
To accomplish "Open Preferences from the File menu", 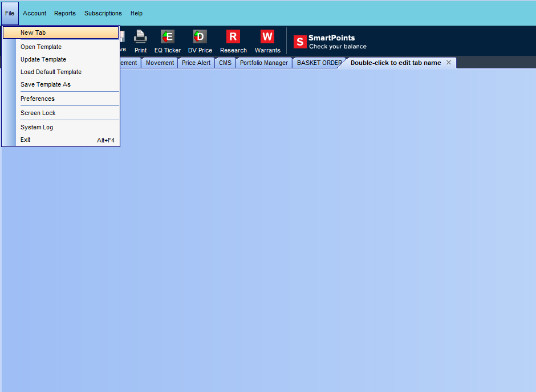I will 38,99.
